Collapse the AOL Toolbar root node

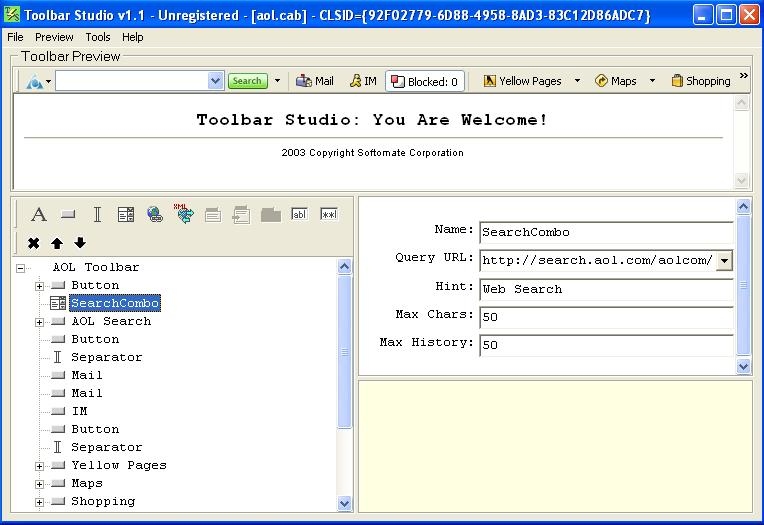click(x=20, y=268)
